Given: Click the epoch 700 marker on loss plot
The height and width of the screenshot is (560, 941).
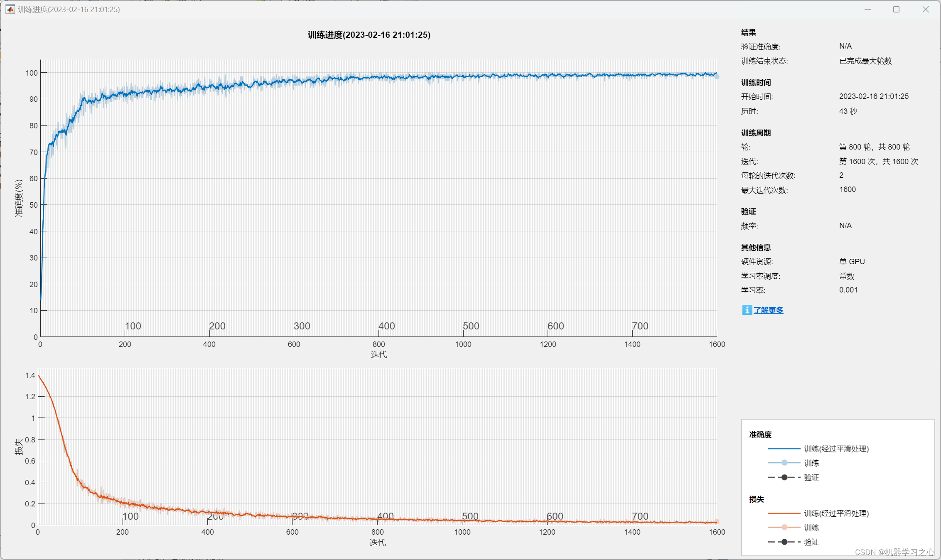Looking at the screenshot, I should pyautogui.click(x=640, y=516).
